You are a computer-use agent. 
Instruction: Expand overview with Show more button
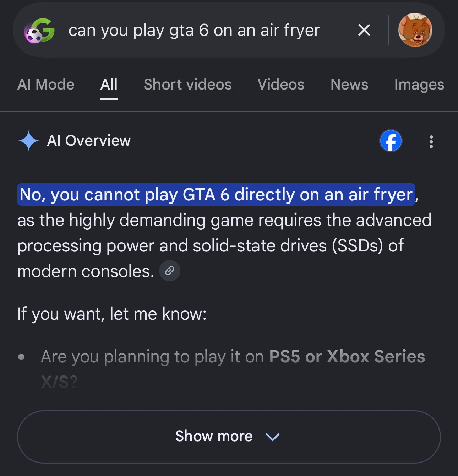click(229, 437)
